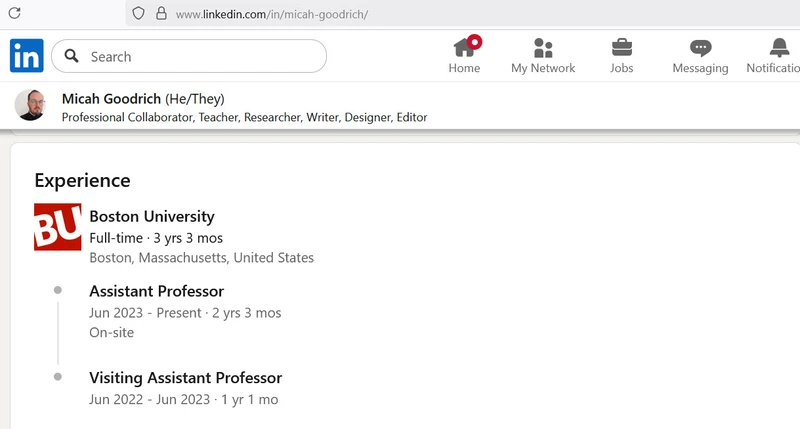Click into the LinkedIn Search field
Screen dimensions: 800x429
pos(200,57)
